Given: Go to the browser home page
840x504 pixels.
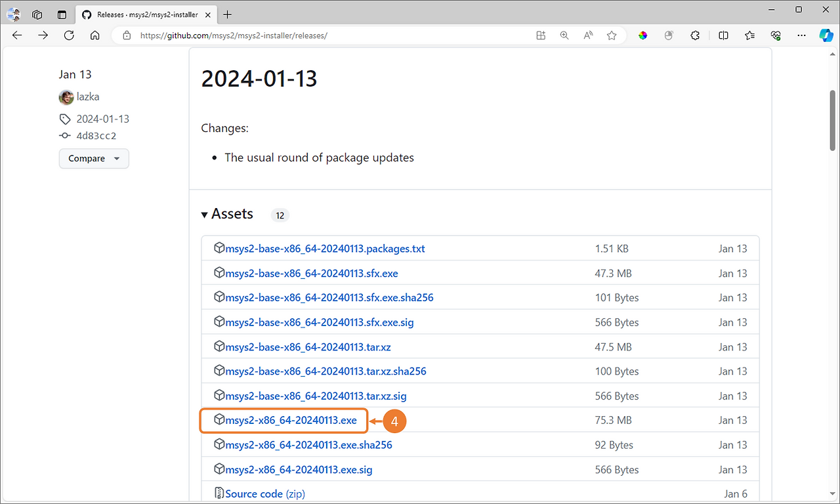Looking at the screenshot, I should [95, 35].
